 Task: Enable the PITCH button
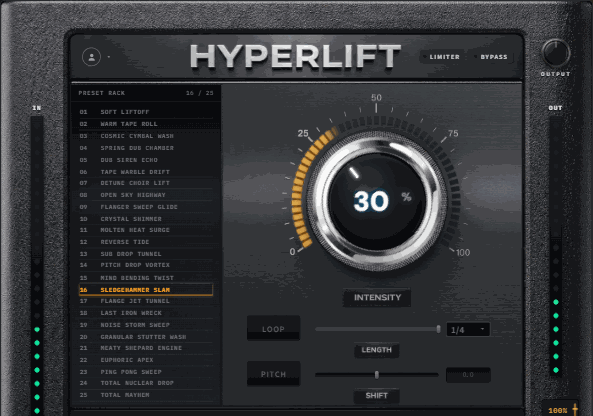click(273, 374)
